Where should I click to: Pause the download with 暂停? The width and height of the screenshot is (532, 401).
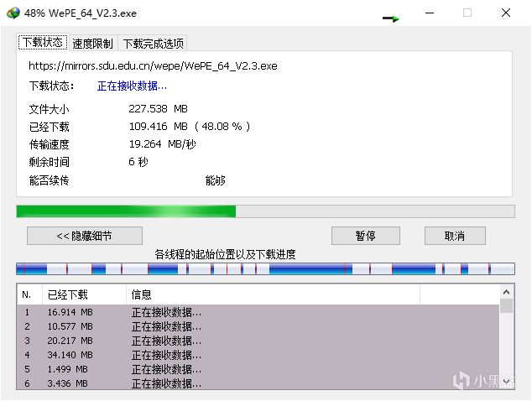click(365, 236)
